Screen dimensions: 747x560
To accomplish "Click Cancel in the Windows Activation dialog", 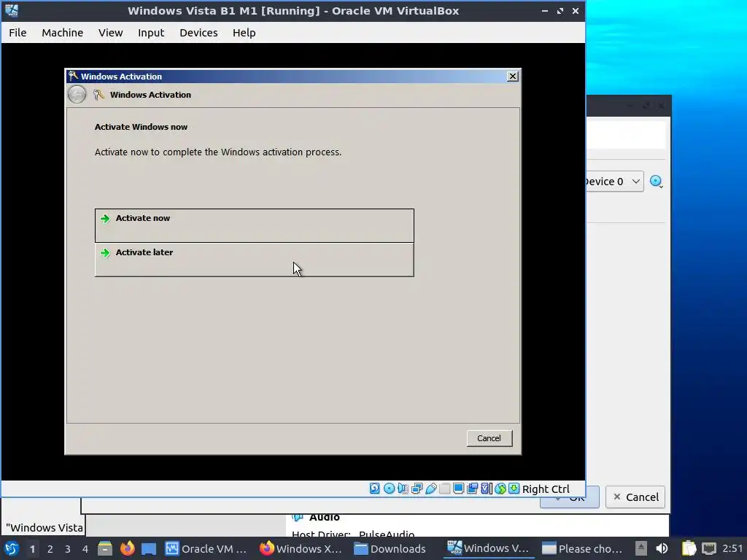I will (x=489, y=438).
